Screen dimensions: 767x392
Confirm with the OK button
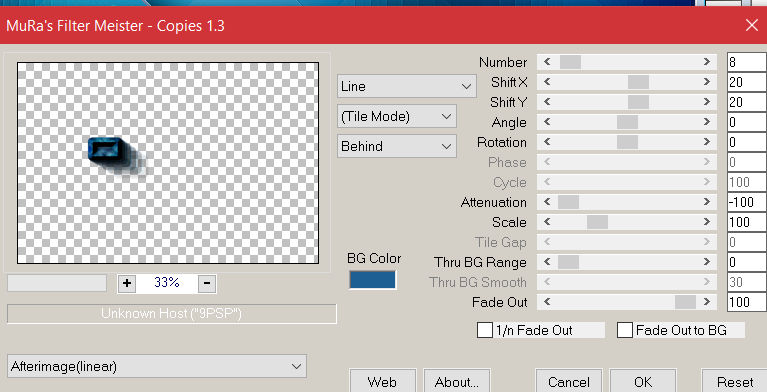tap(643, 382)
